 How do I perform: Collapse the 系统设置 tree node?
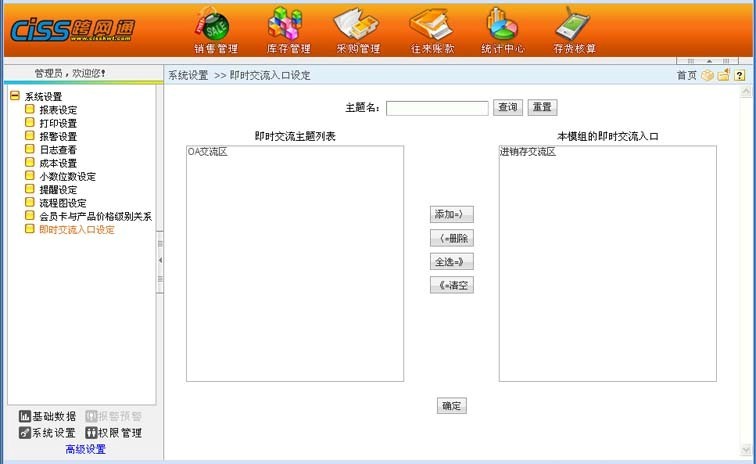[x=15, y=96]
